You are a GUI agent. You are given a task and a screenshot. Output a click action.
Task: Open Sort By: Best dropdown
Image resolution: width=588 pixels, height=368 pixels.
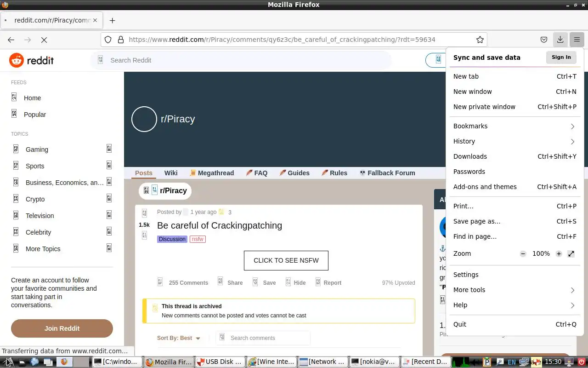pos(179,338)
